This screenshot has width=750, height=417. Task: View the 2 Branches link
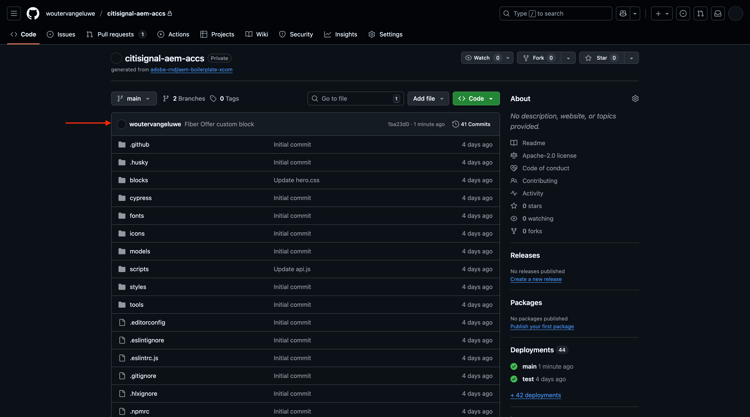184,99
